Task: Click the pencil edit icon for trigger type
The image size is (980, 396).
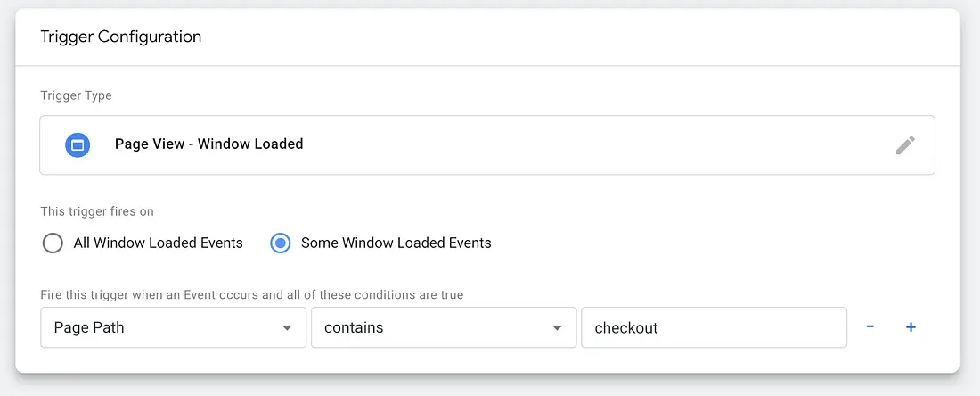Action: 905,145
